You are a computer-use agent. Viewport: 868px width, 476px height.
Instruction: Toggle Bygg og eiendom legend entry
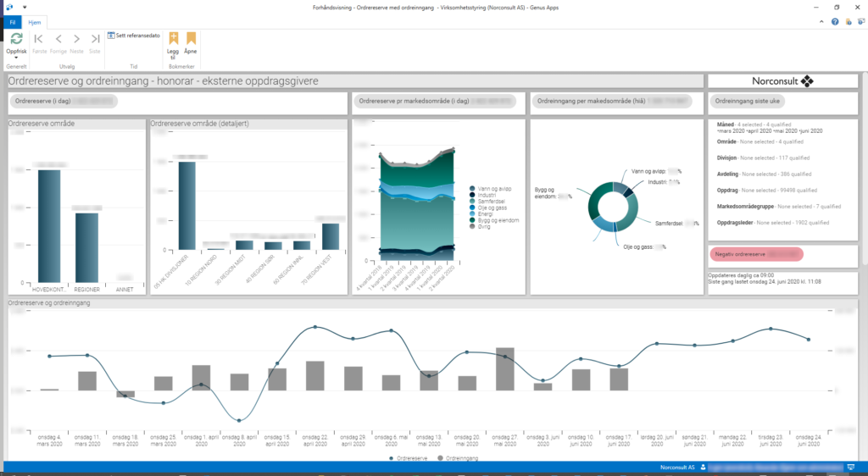tap(498, 220)
